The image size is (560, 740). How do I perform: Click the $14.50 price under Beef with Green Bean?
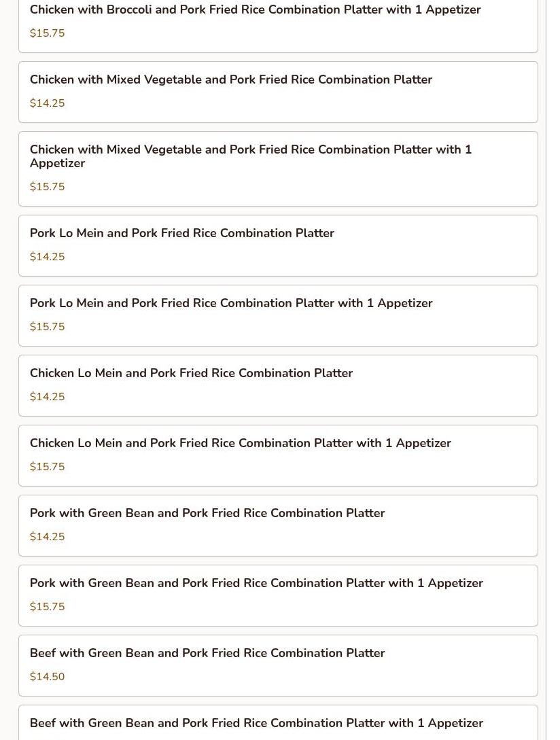(48, 677)
